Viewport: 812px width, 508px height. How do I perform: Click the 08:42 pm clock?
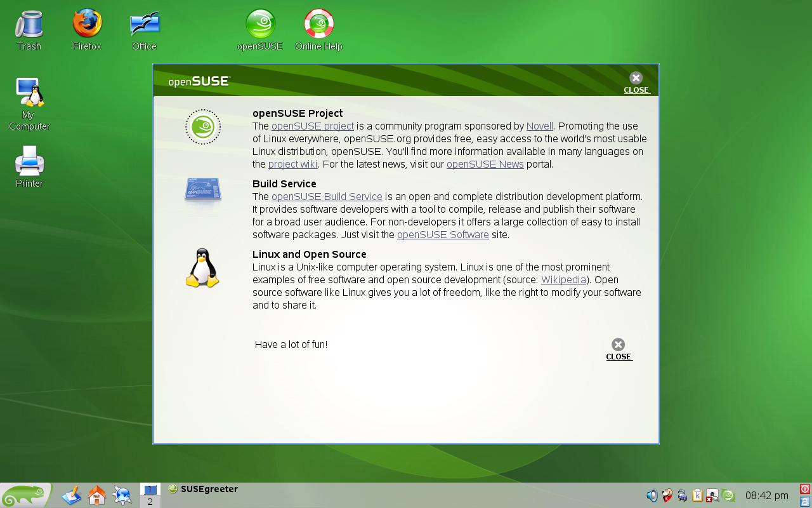[767, 495]
